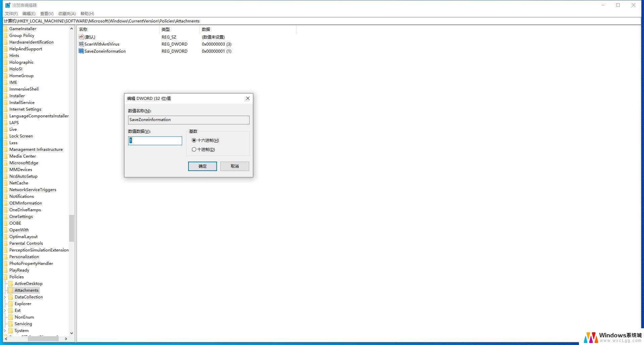Click the OpenWith folder icon
This screenshot has height=345, width=644.
pyautogui.click(x=5, y=230)
